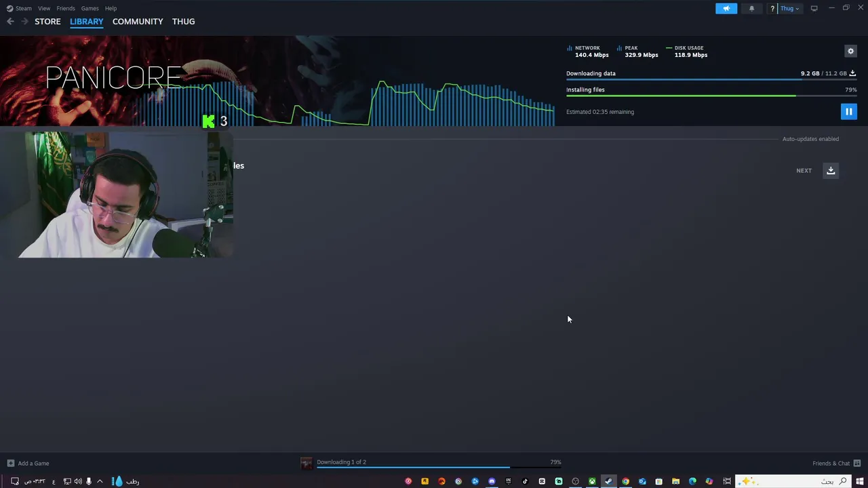Open the View menu
The image size is (868, 488).
coord(44,8)
